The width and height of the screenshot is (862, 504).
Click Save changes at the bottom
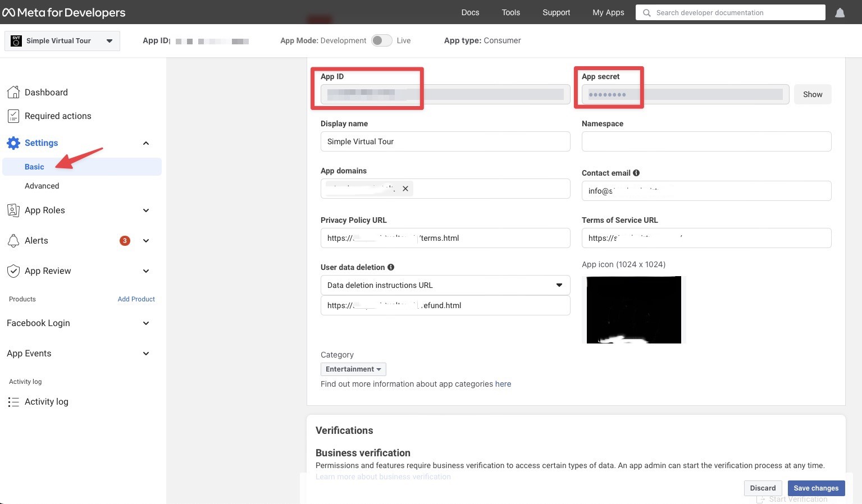(816, 488)
